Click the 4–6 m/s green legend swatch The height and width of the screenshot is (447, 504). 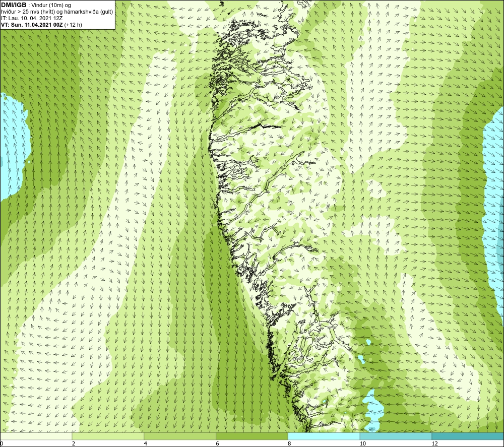[180, 436]
